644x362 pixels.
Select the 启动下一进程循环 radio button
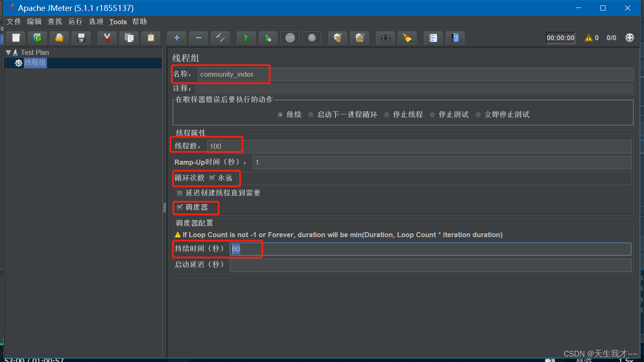tap(311, 115)
